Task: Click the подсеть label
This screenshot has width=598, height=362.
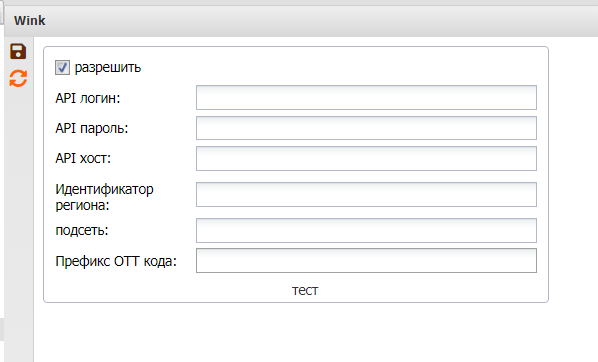Action: tap(82, 230)
